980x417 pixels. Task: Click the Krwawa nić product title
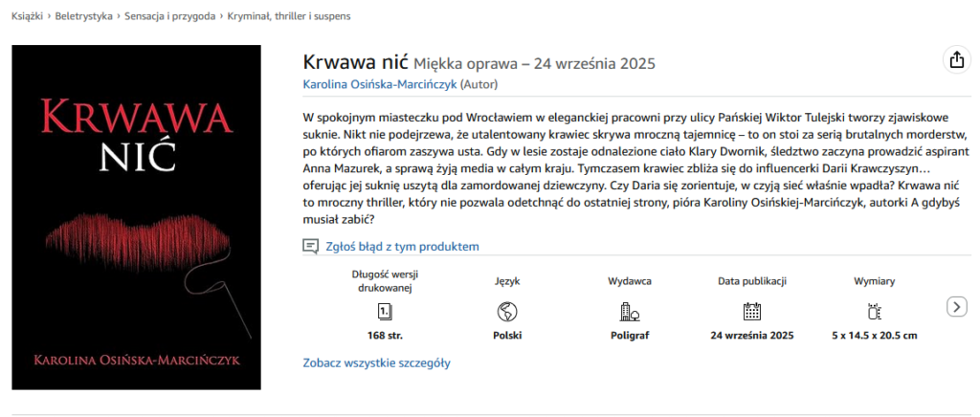pyautogui.click(x=355, y=63)
